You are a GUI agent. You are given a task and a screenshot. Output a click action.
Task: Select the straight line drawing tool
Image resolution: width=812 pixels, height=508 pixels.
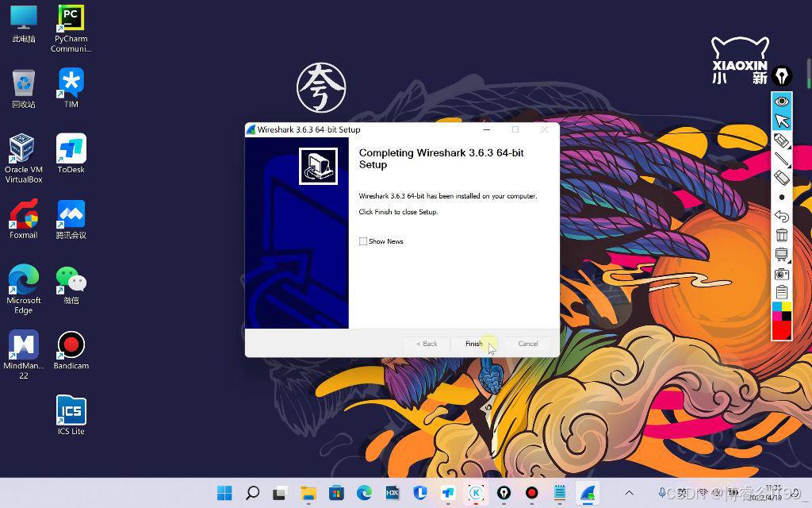click(781, 159)
